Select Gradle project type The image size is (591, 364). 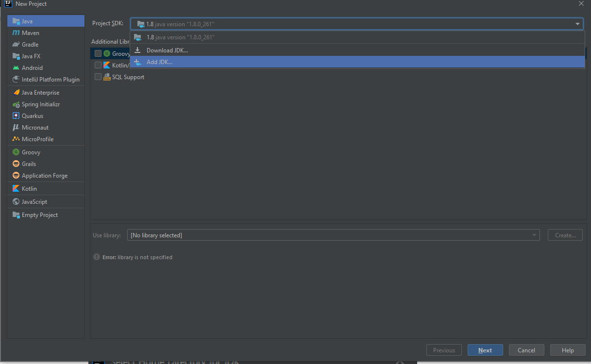pos(46,45)
